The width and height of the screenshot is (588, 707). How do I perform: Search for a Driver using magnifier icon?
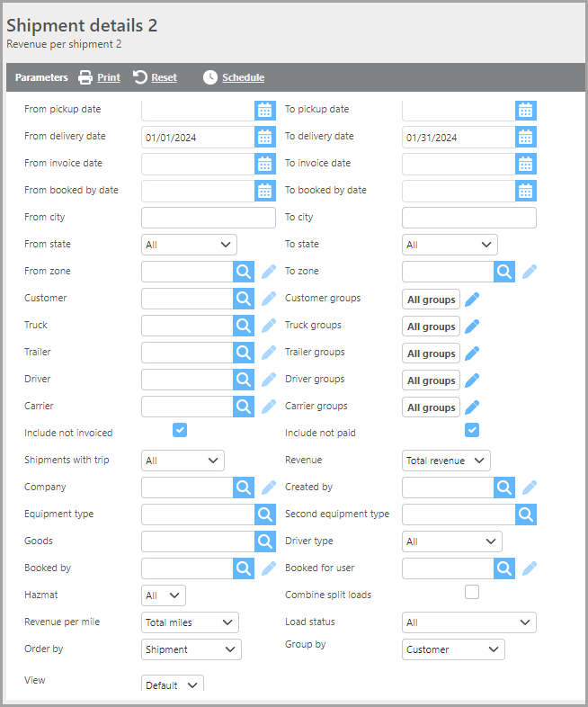coord(244,380)
